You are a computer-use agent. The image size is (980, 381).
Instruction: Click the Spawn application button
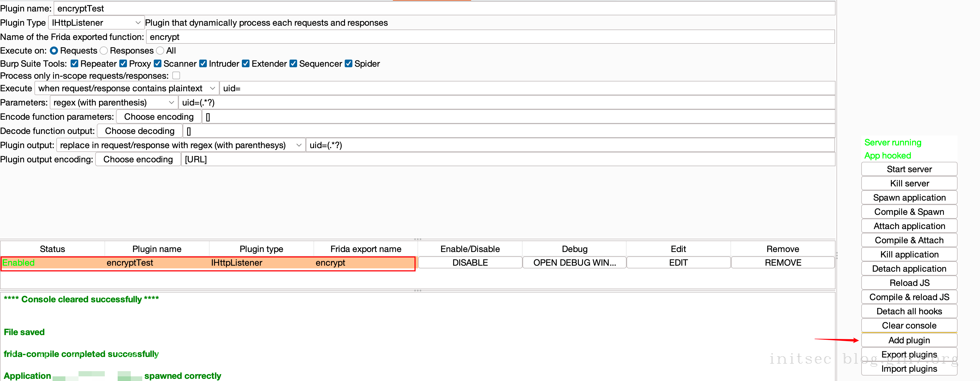pos(909,198)
